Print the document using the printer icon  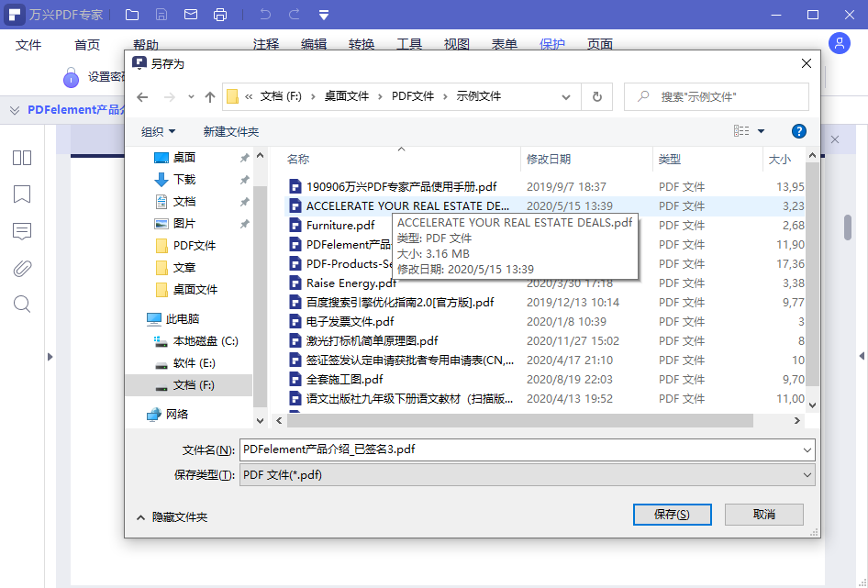point(218,14)
